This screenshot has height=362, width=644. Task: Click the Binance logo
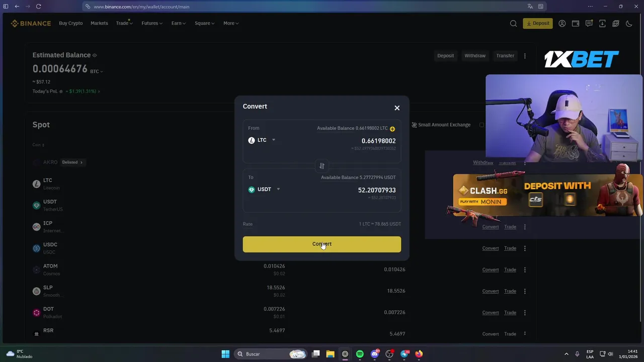31,23
